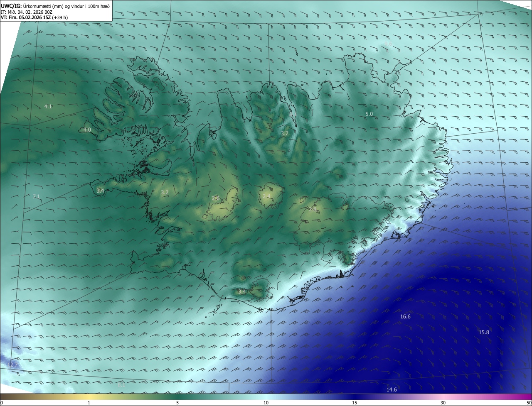Click the title 'Úrkomumætti (mm) og vindur í 100m hæð'
532x406 pixels.
pos(66,5)
